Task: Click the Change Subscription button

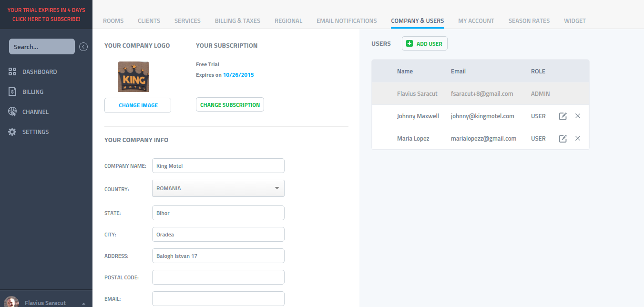Action: pos(230,105)
